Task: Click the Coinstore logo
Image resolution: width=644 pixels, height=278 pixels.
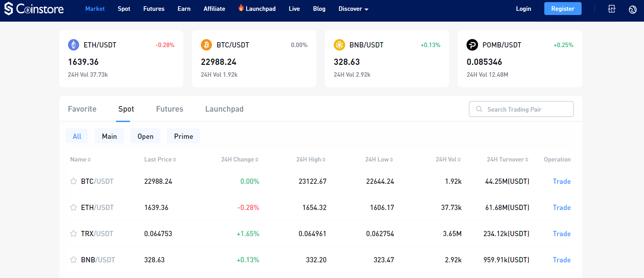Action: (34, 9)
